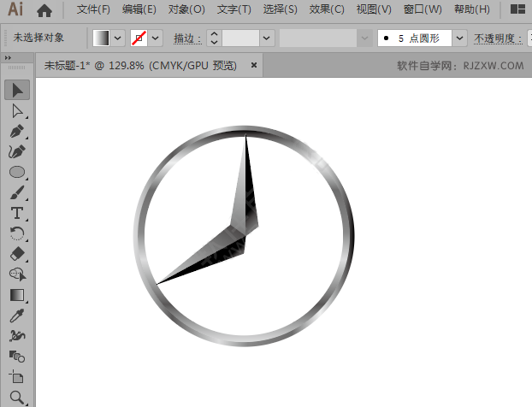532x407 pixels.
Task: Click the 描边 stroke panel link
Action: click(x=187, y=38)
